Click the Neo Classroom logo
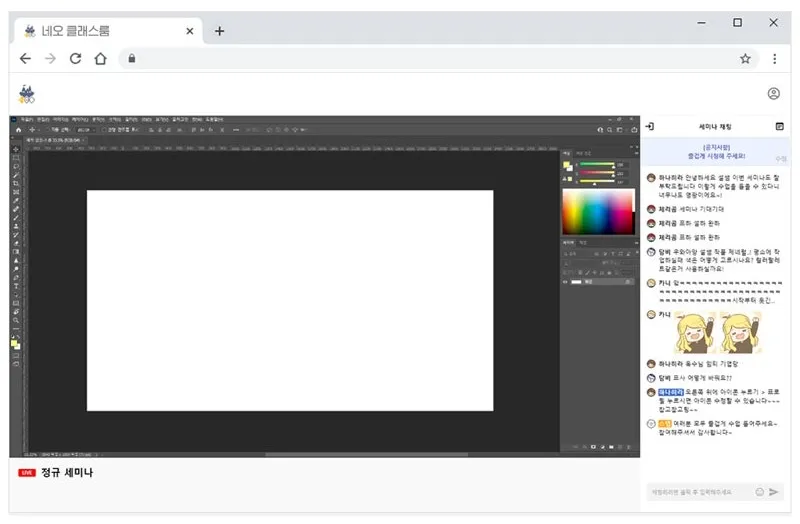 tap(27, 94)
